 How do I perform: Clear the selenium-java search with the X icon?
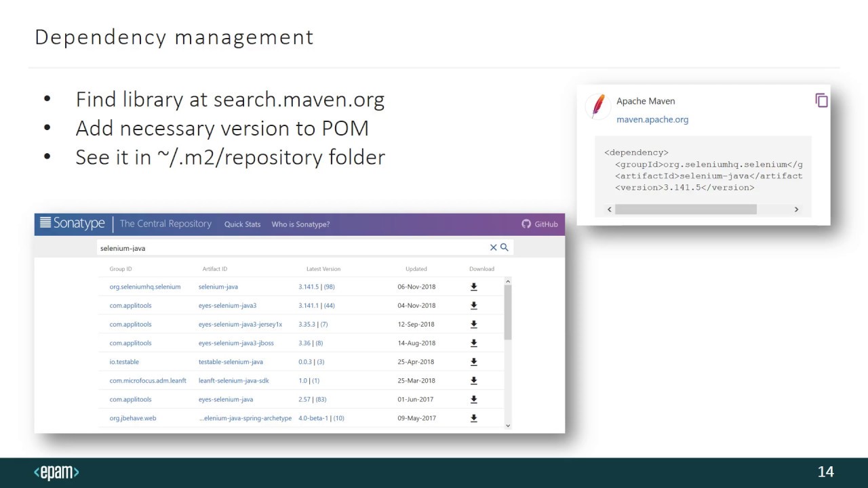click(493, 247)
